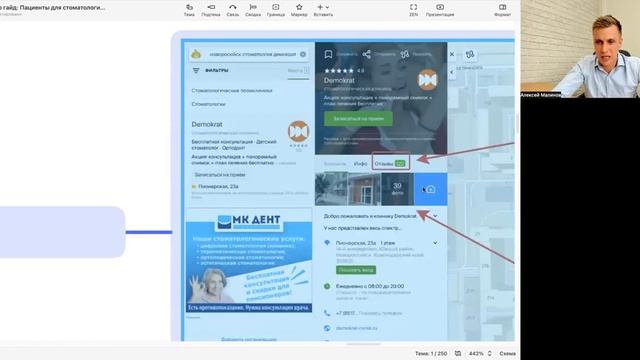This screenshot has width=640, height=360.
Task: Expand the Пионерская, 23а address chevron
Action: point(436,243)
